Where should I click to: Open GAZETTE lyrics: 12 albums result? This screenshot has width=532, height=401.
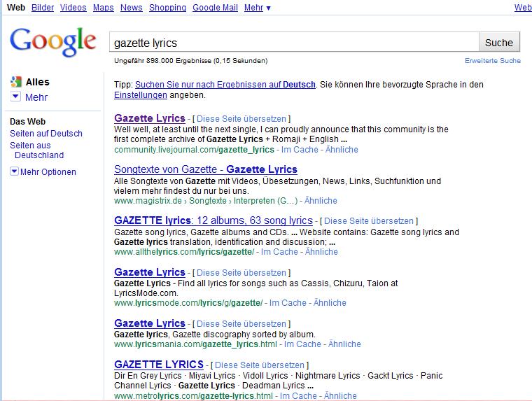point(213,220)
